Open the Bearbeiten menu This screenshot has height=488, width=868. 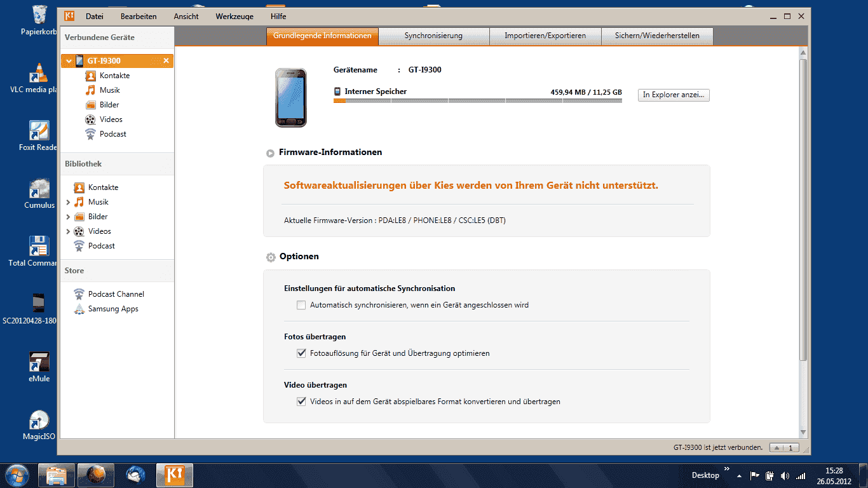(x=139, y=17)
